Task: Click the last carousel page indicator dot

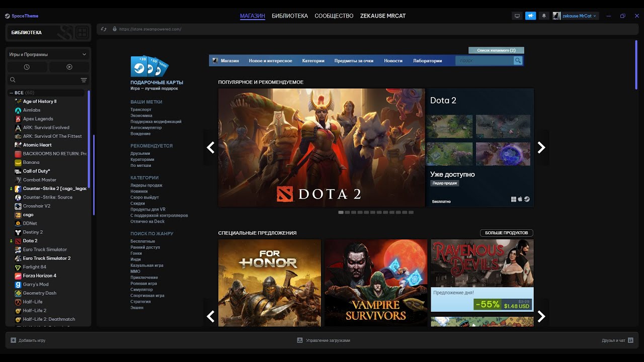Action: point(411,213)
